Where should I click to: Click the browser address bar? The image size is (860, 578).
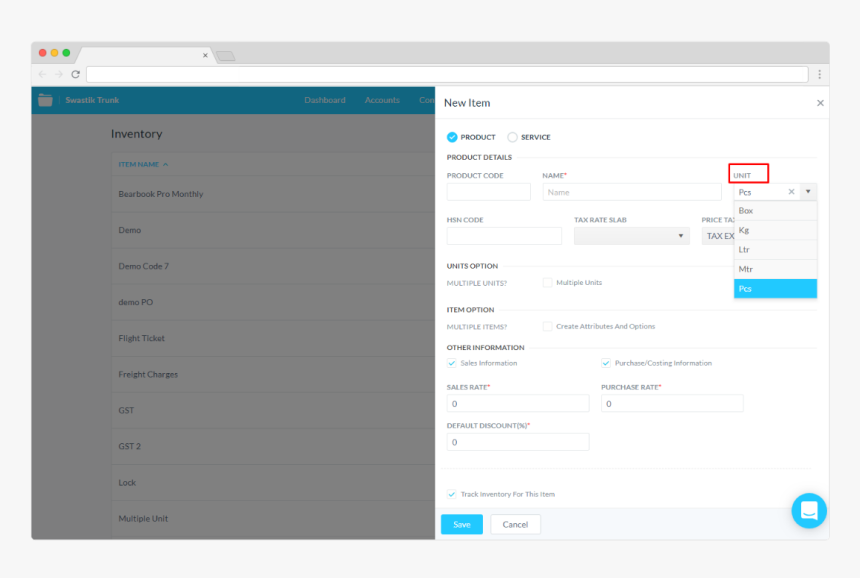(x=447, y=74)
